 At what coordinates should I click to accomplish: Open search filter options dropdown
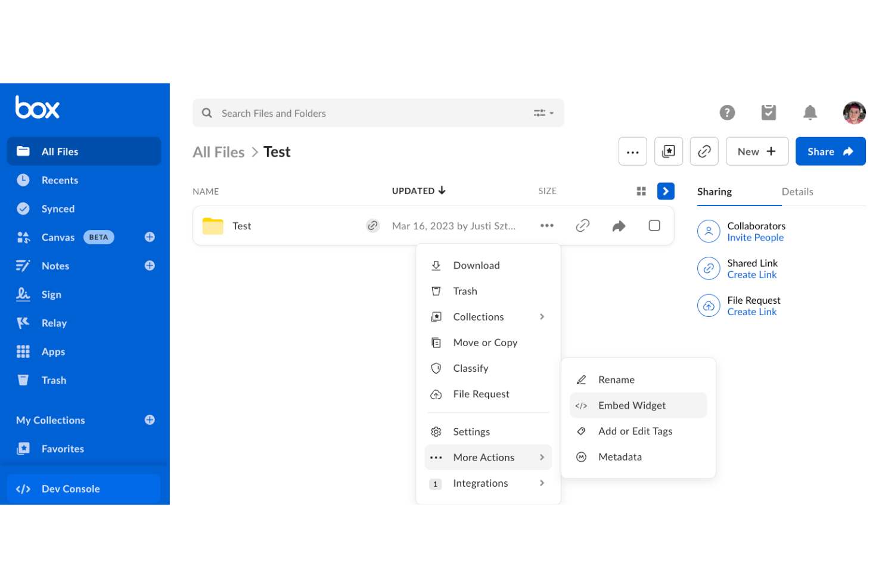coord(544,113)
